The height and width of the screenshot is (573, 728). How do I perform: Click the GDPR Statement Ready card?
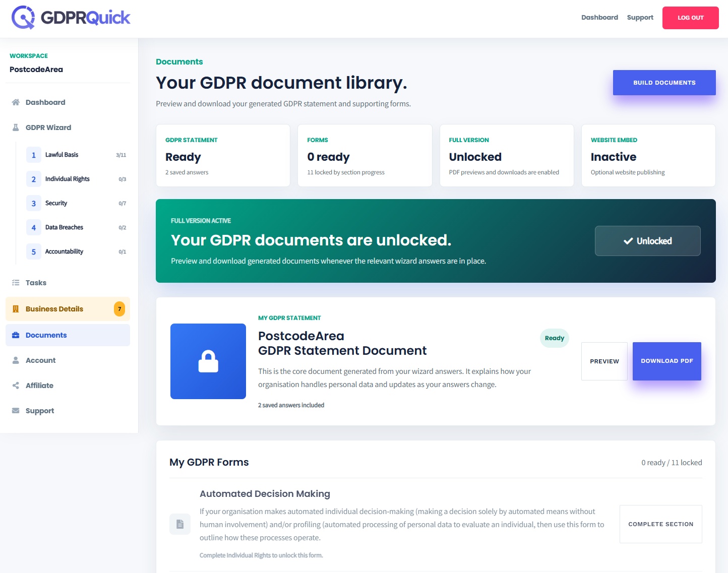tap(223, 155)
